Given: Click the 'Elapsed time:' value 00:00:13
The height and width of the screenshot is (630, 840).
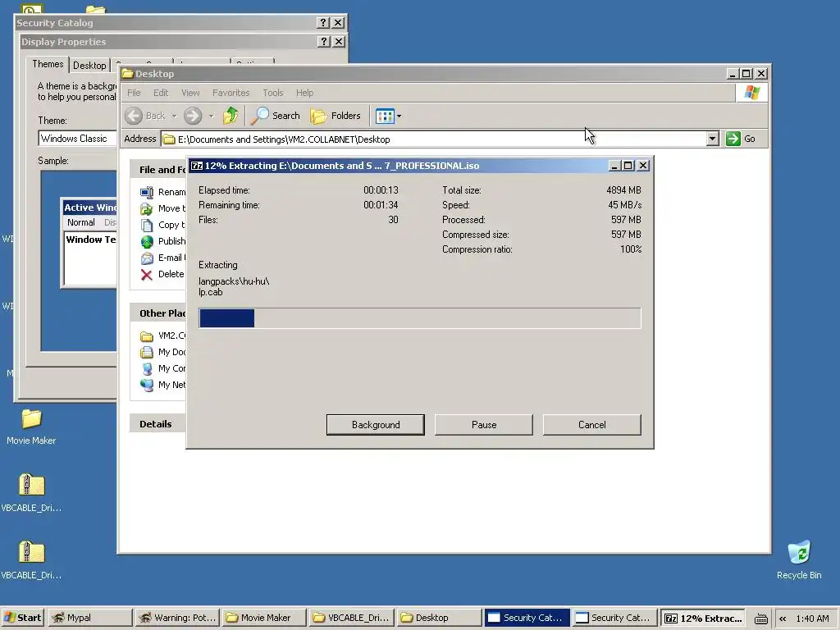Looking at the screenshot, I should 381,190.
